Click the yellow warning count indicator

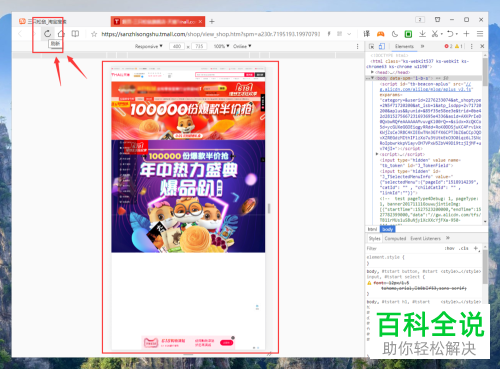[459, 46]
